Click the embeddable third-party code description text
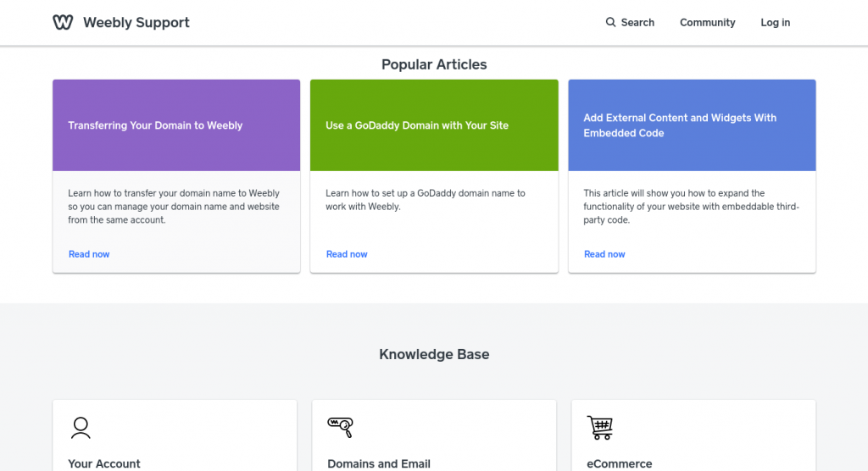868x471 pixels. click(x=692, y=207)
